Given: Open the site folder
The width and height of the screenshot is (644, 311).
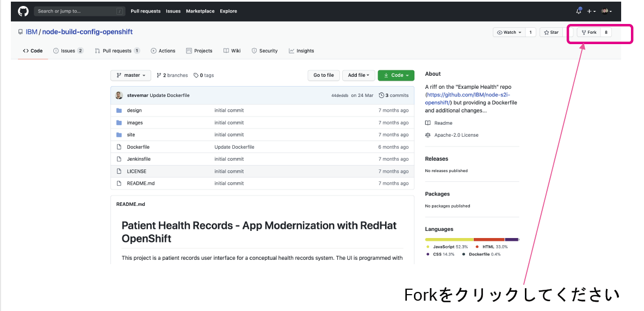Looking at the screenshot, I should pos(131,135).
